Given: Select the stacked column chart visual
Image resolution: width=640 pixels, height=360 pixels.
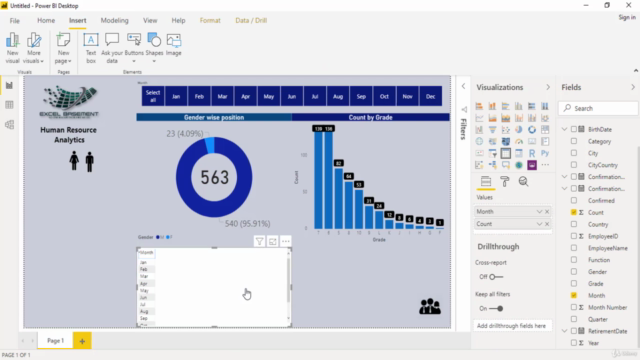Looking at the screenshot, I should (x=492, y=106).
